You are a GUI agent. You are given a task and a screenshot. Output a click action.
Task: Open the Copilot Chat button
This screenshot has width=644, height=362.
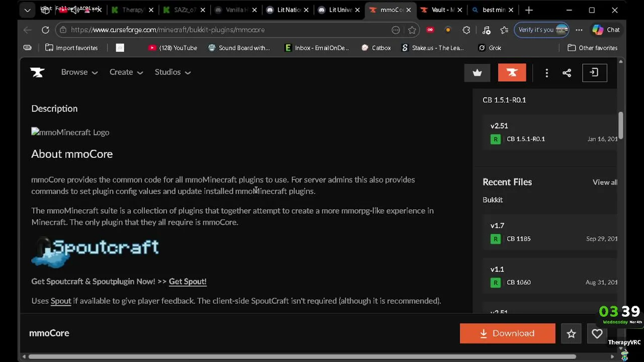click(606, 30)
